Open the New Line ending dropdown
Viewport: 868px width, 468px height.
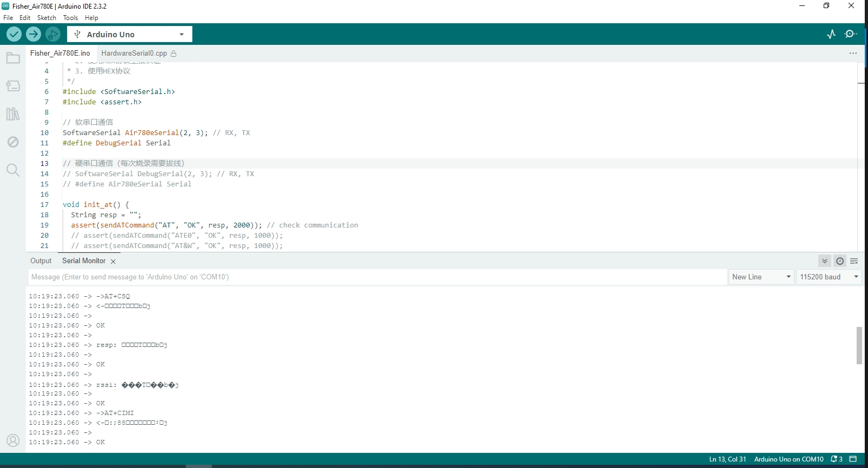[762, 277]
